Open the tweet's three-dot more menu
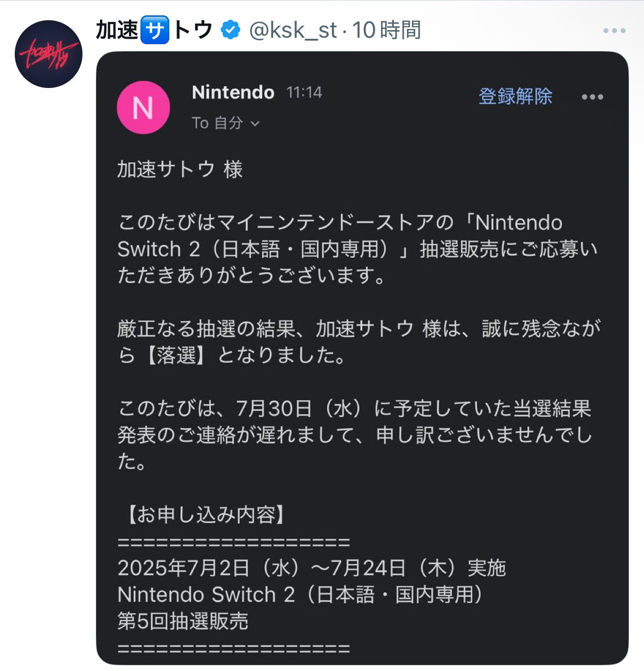 614,30
